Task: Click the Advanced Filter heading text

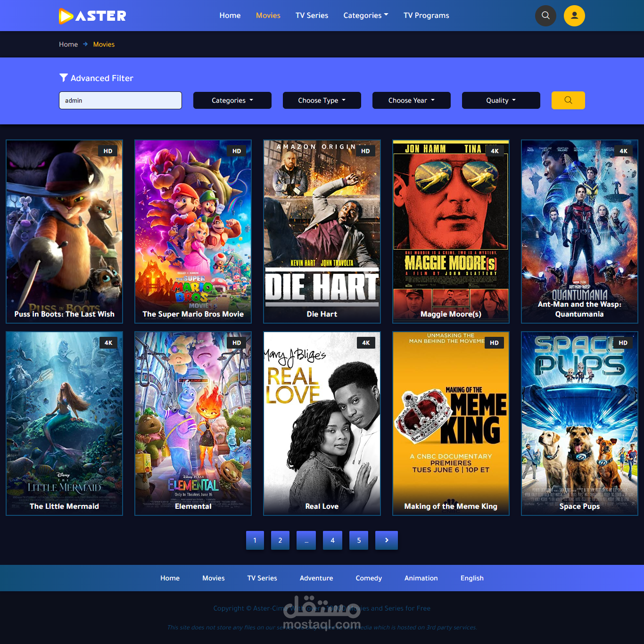Action: [x=102, y=78]
